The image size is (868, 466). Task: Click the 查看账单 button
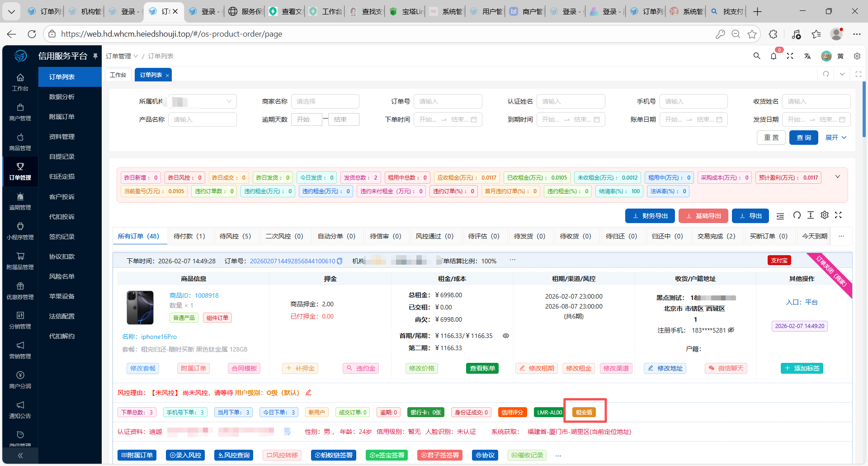(x=482, y=368)
